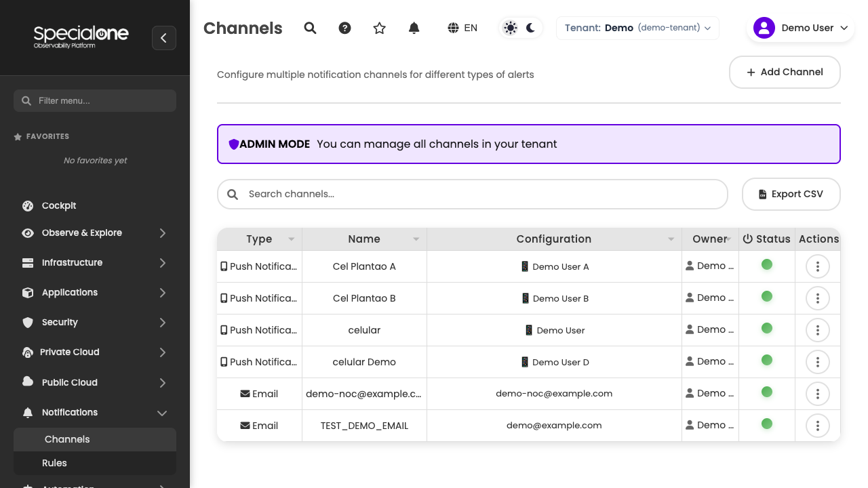Open Observe & Explore menu item

click(82, 232)
